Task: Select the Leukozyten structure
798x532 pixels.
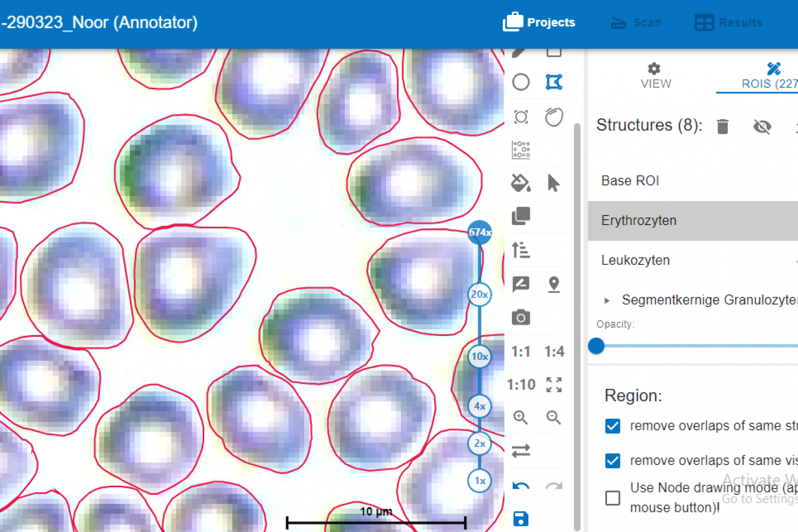Action: (x=635, y=260)
